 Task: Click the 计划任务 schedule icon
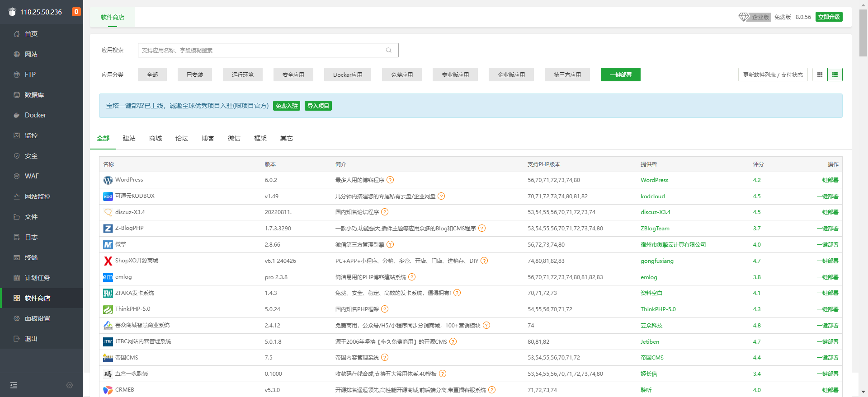click(17, 278)
